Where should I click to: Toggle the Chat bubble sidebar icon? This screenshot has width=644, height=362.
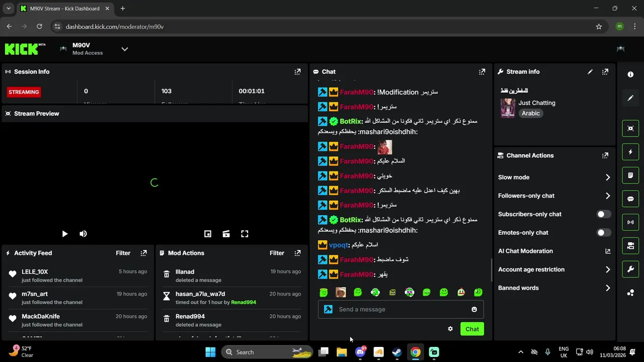630,199
